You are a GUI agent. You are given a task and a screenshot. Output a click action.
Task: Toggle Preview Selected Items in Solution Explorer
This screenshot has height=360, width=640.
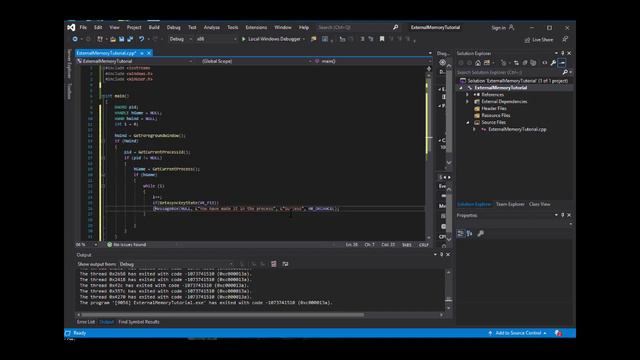pyautogui.click(x=562, y=63)
